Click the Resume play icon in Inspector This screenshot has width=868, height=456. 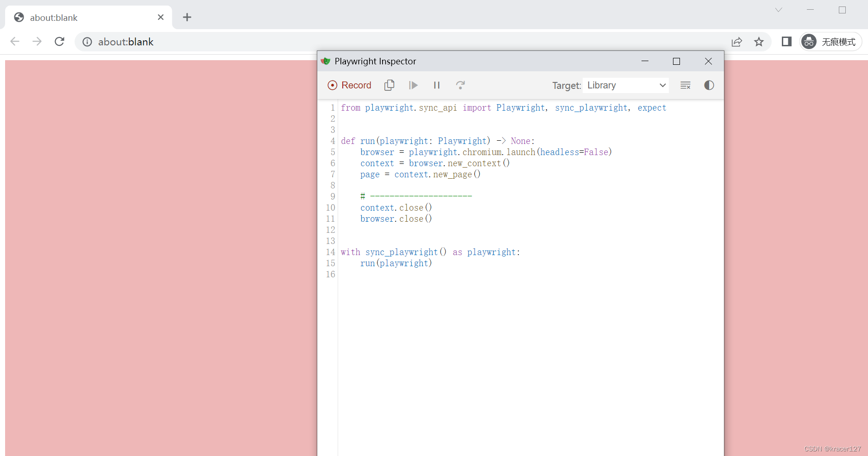pos(413,85)
